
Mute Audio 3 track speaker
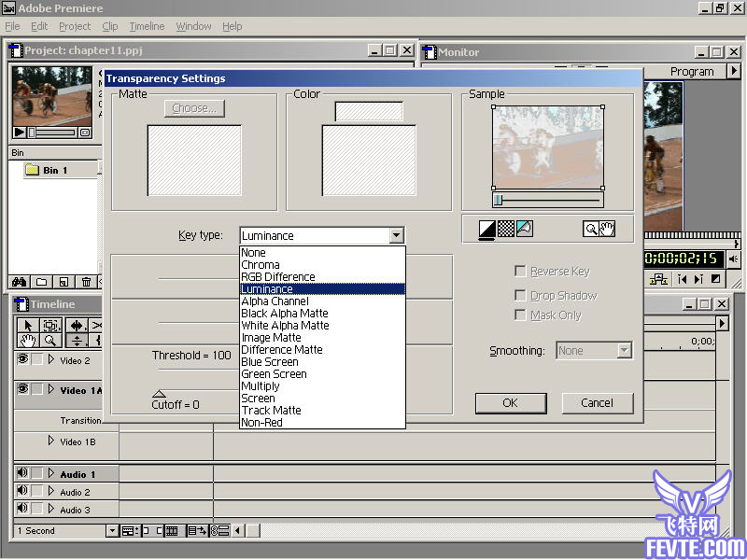22,508
